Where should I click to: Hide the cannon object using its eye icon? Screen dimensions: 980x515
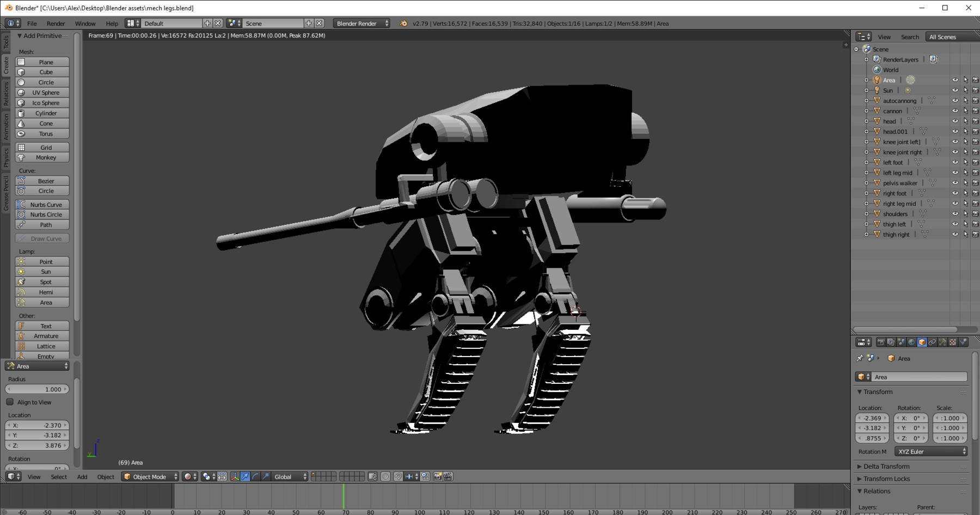tap(955, 111)
